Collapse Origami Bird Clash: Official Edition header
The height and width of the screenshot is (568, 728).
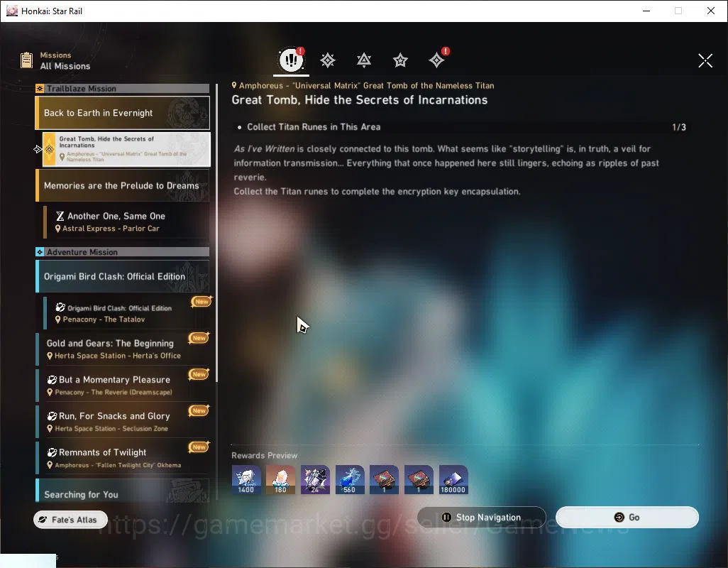[x=123, y=276]
